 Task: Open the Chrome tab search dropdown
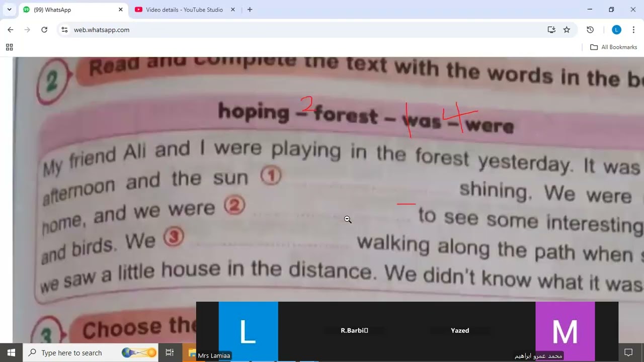tap(9, 10)
